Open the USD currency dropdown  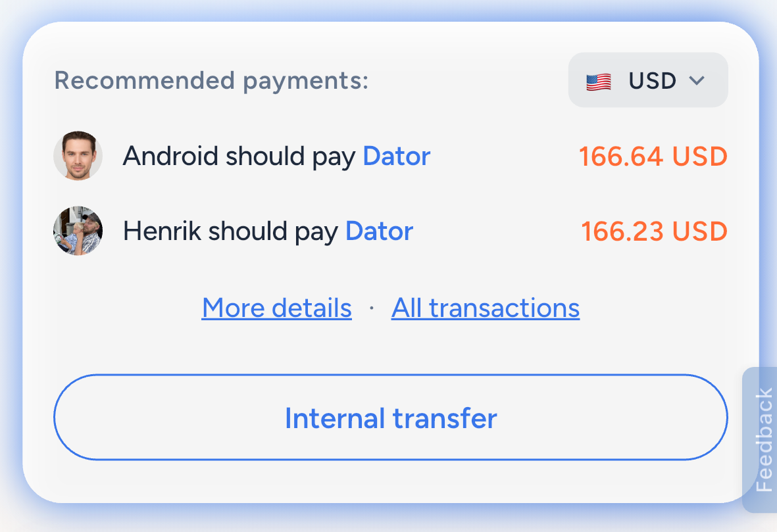[x=647, y=80]
